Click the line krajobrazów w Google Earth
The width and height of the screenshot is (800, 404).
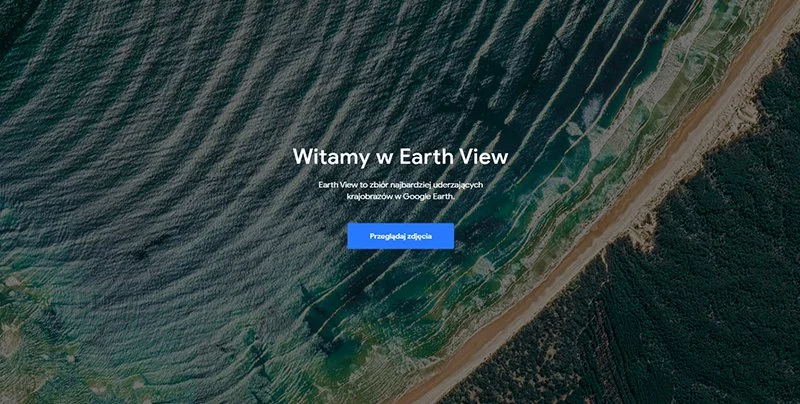click(401, 196)
